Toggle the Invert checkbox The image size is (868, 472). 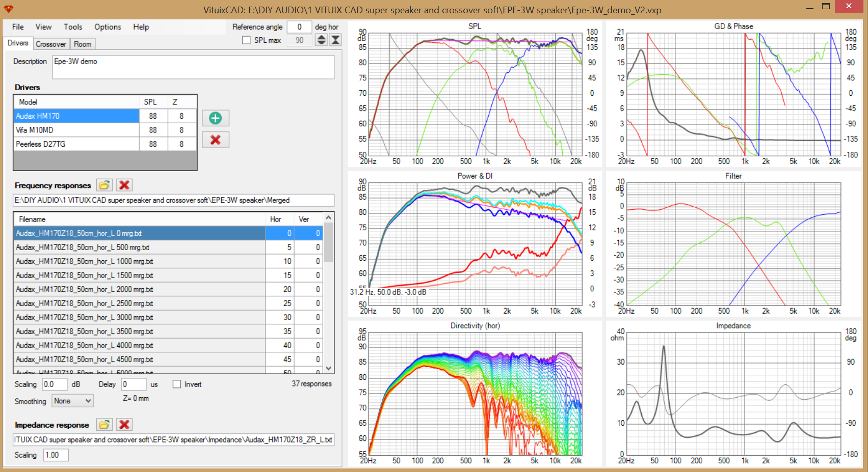177,384
